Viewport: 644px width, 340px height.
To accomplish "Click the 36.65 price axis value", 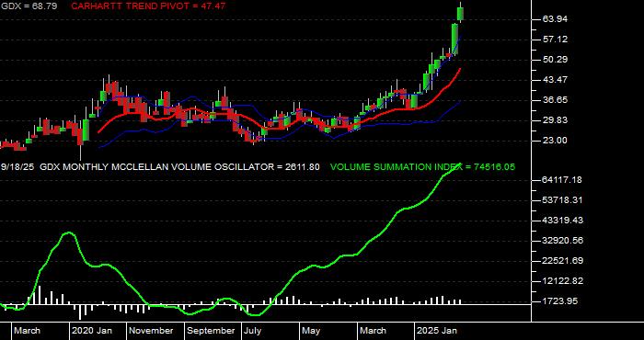I will tap(555, 100).
